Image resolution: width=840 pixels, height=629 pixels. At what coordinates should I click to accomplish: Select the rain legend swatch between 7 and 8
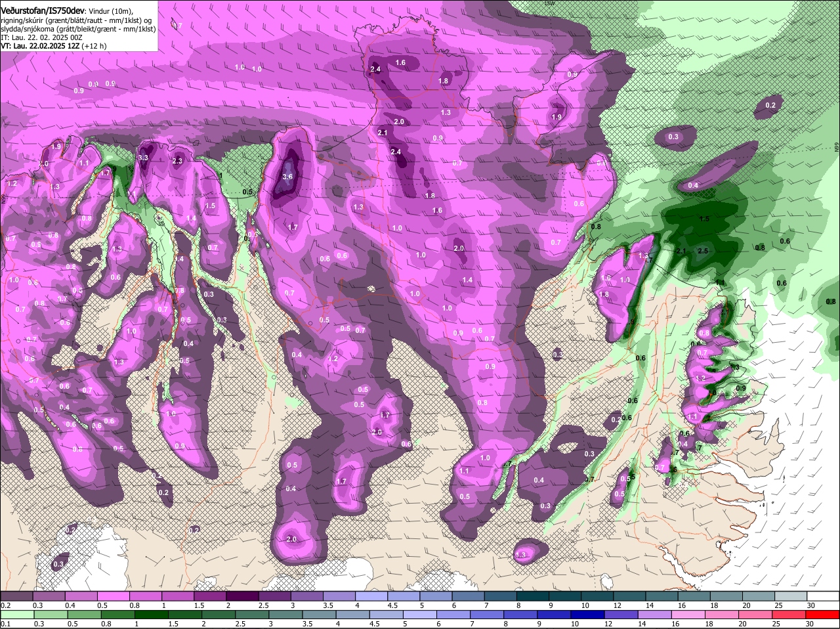coord(488,615)
